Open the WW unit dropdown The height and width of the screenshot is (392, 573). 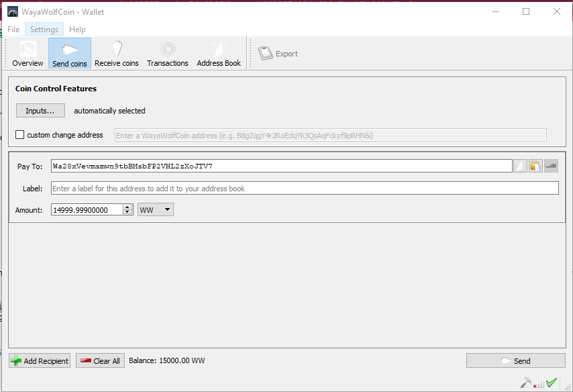pos(155,210)
